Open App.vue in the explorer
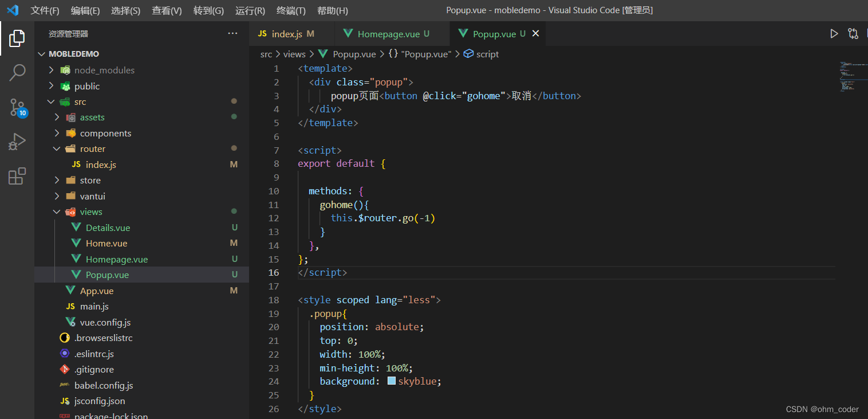Viewport: 868px width, 419px height. click(x=141, y=291)
